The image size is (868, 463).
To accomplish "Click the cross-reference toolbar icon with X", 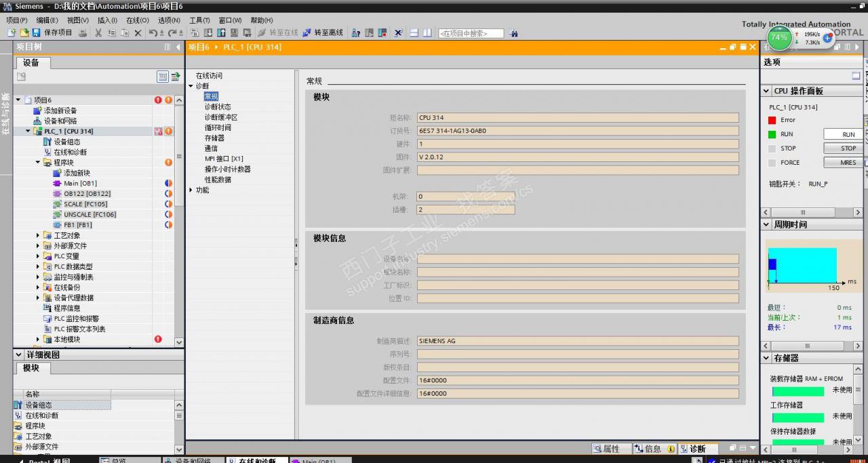I will click(x=398, y=33).
